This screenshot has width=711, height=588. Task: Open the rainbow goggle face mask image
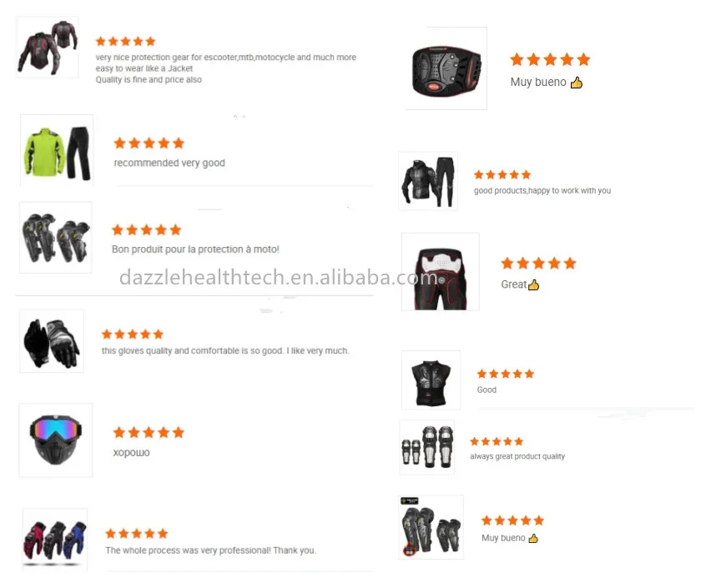[x=56, y=440]
